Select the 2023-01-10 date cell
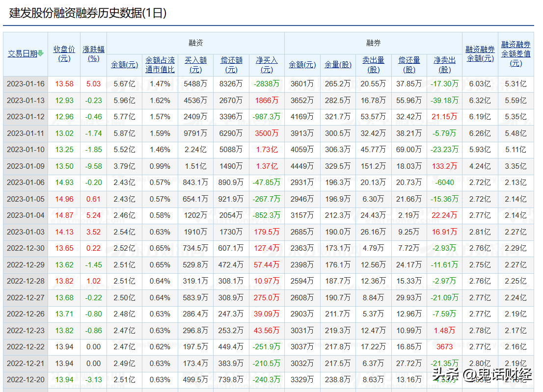The image size is (543, 392). coord(26,150)
